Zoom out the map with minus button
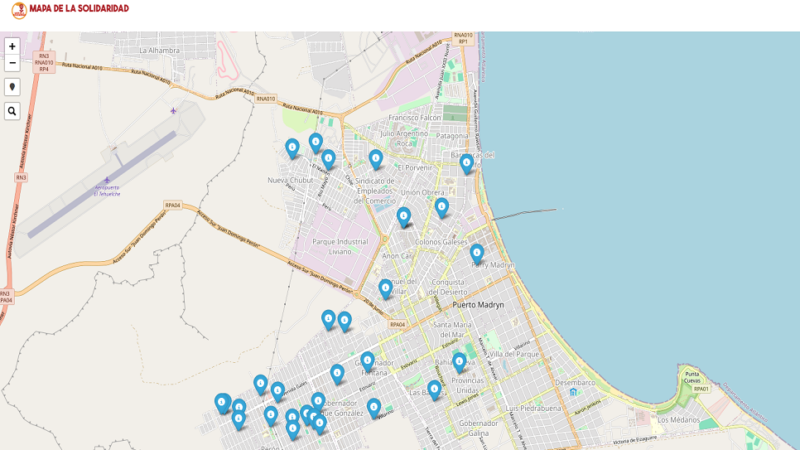Screen dimensions: 800x450 coord(12,63)
